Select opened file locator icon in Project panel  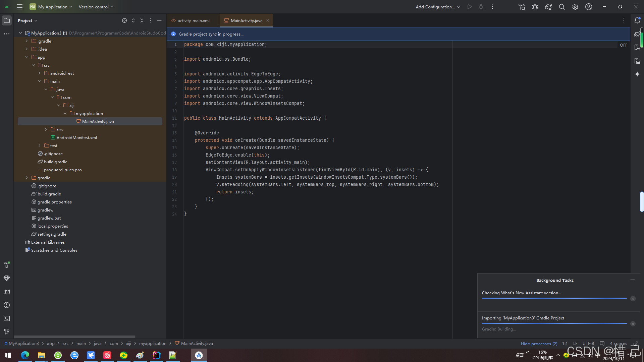(124, 20)
